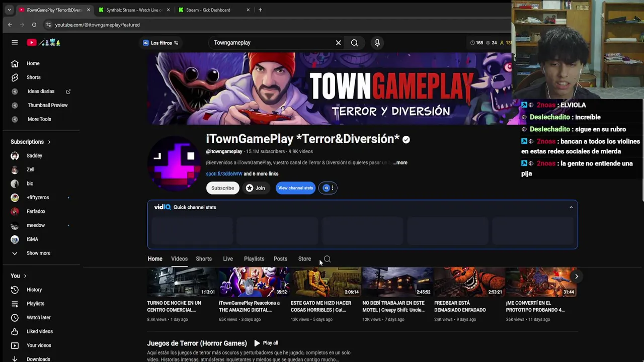Screen dimensions: 644x362
Task: Open meedow subscription channel
Action: pos(35,225)
